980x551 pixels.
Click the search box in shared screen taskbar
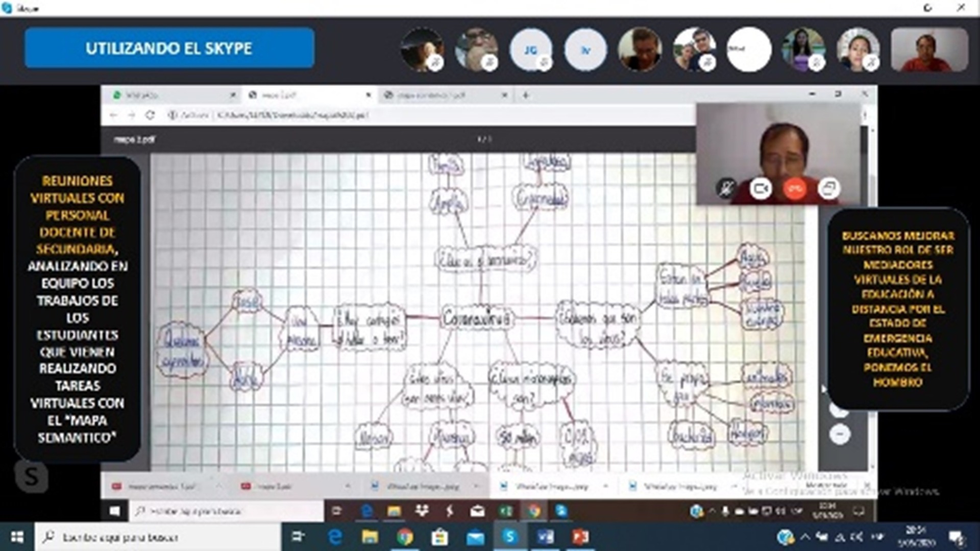[226, 511]
